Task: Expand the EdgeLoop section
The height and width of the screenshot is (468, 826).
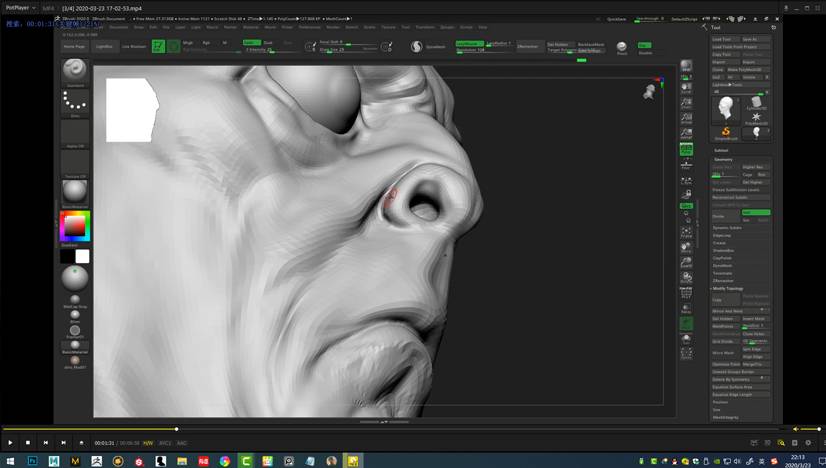Action: pyautogui.click(x=722, y=236)
